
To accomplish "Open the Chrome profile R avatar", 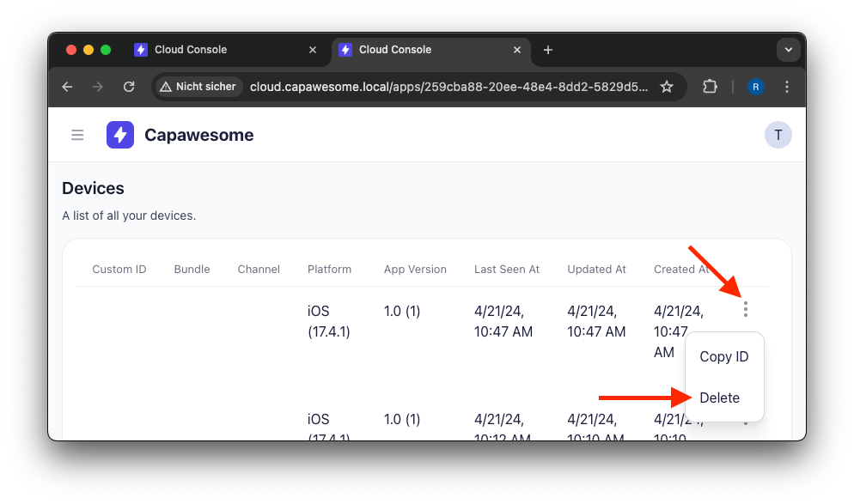I will pyautogui.click(x=756, y=87).
